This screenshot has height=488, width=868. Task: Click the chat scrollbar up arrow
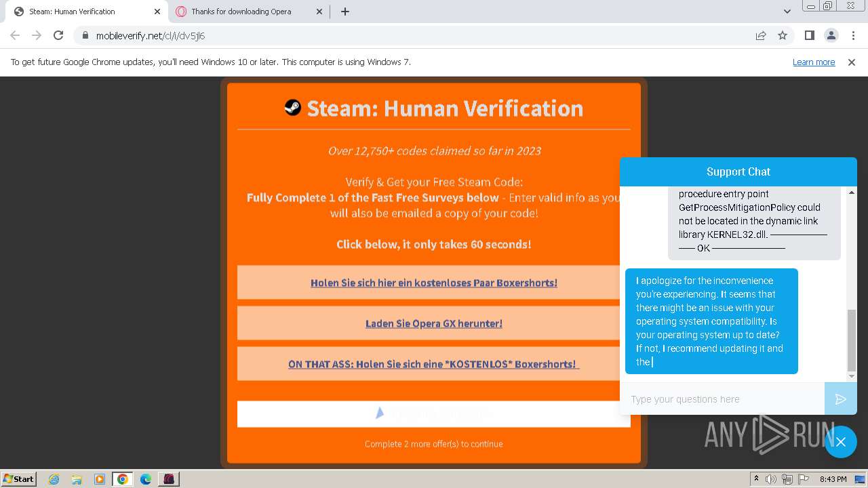click(x=852, y=192)
